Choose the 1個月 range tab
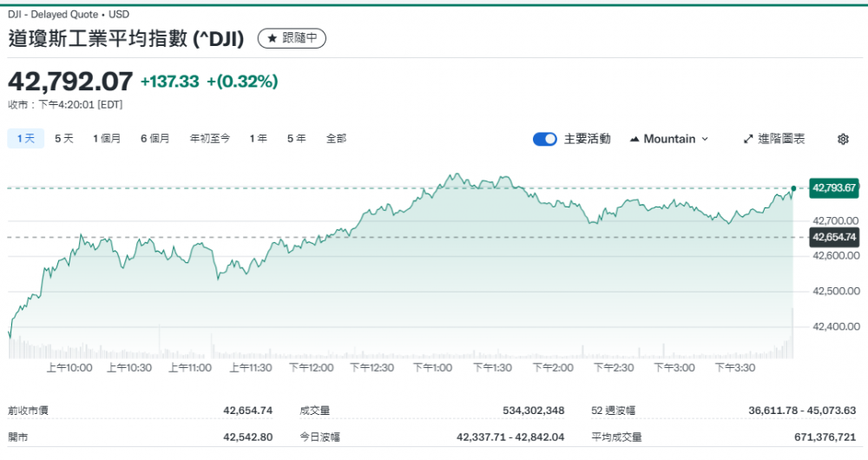 pyautogui.click(x=107, y=138)
